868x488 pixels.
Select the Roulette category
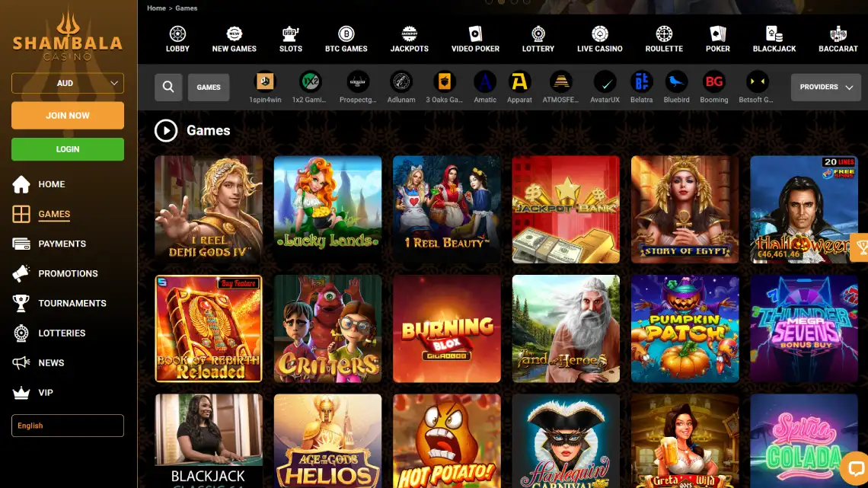664,39
